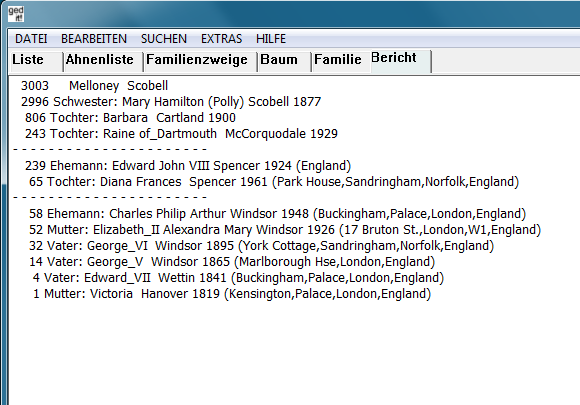Select Victoria Hanover 1819 line
Screen dimensions: 580x405
[x=232, y=294]
